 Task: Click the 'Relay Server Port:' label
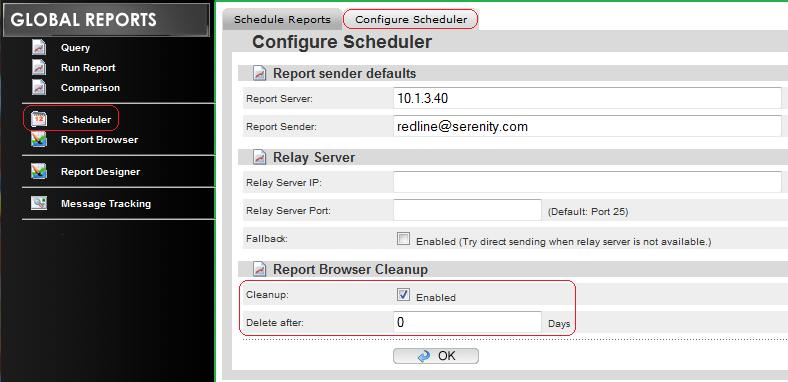(x=288, y=211)
